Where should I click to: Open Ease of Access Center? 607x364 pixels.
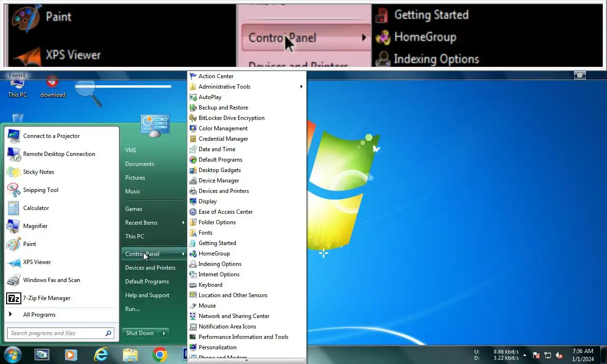point(247,212)
